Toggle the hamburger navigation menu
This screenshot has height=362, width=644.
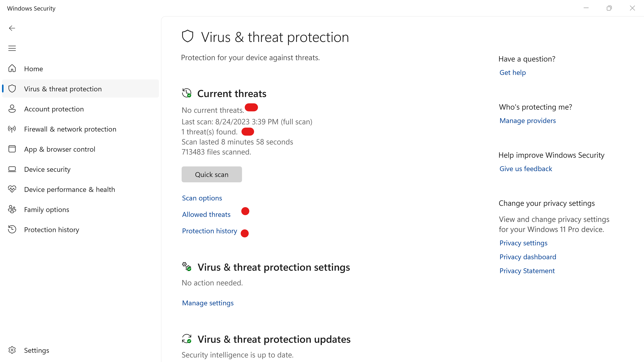(x=12, y=48)
